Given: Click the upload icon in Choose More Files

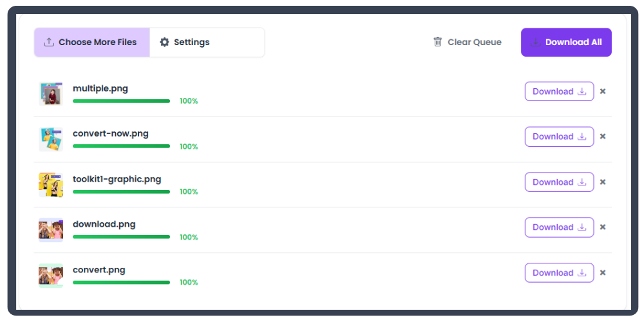Looking at the screenshot, I should point(48,43).
